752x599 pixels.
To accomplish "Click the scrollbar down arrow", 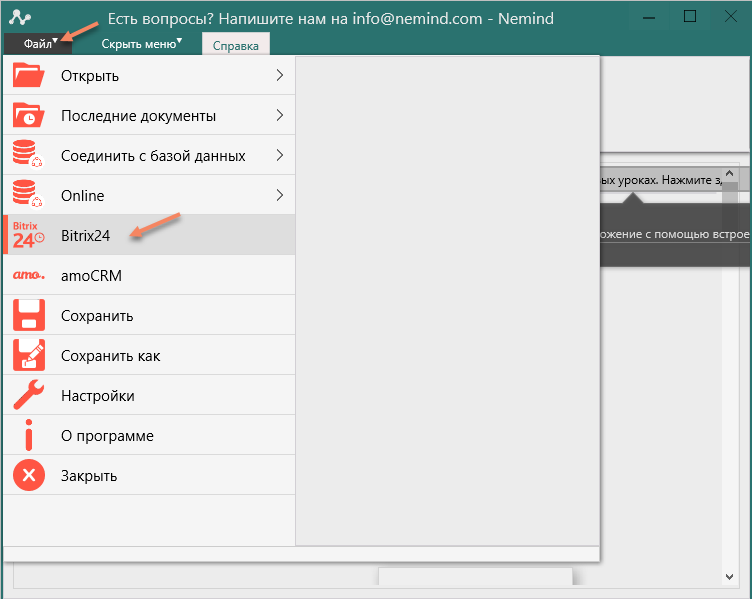I will click(729, 577).
